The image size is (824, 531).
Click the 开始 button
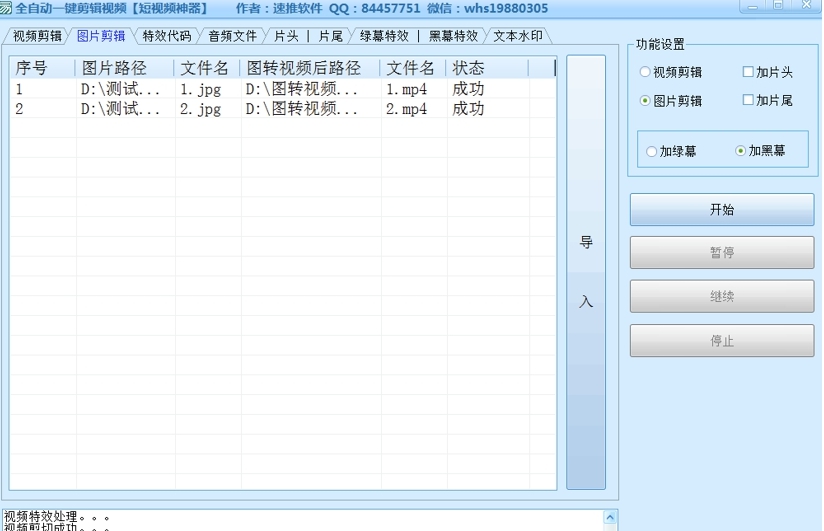point(722,210)
